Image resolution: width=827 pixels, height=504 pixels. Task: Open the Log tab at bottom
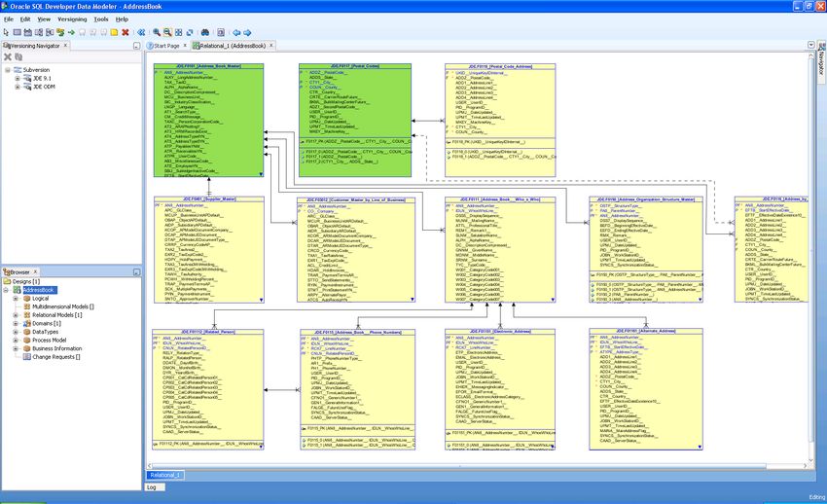pos(155,487)
